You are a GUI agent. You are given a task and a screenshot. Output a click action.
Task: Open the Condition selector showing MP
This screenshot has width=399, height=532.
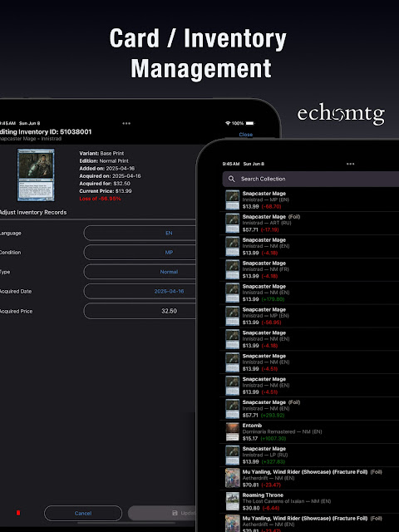(x=140, y=253)
